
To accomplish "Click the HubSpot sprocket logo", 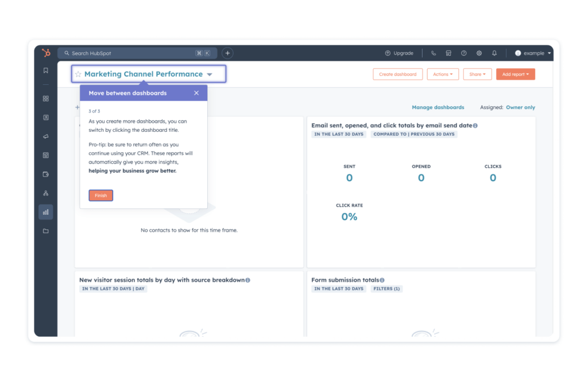I will coord(46,53).
